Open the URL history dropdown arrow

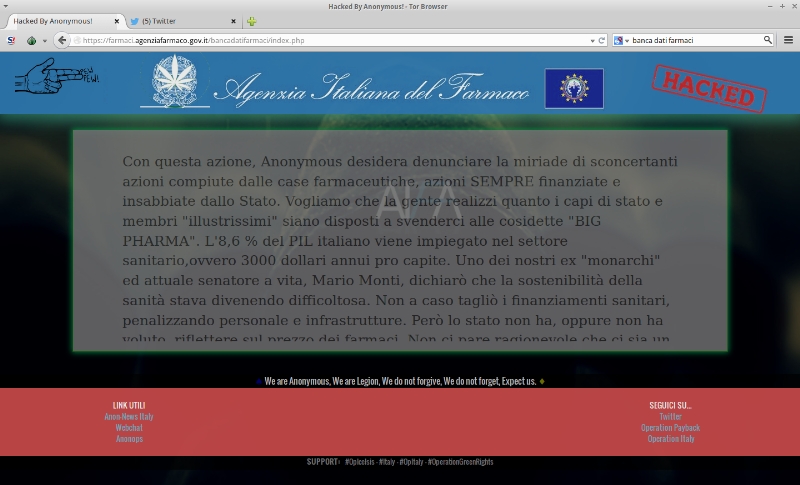point(592,40)
